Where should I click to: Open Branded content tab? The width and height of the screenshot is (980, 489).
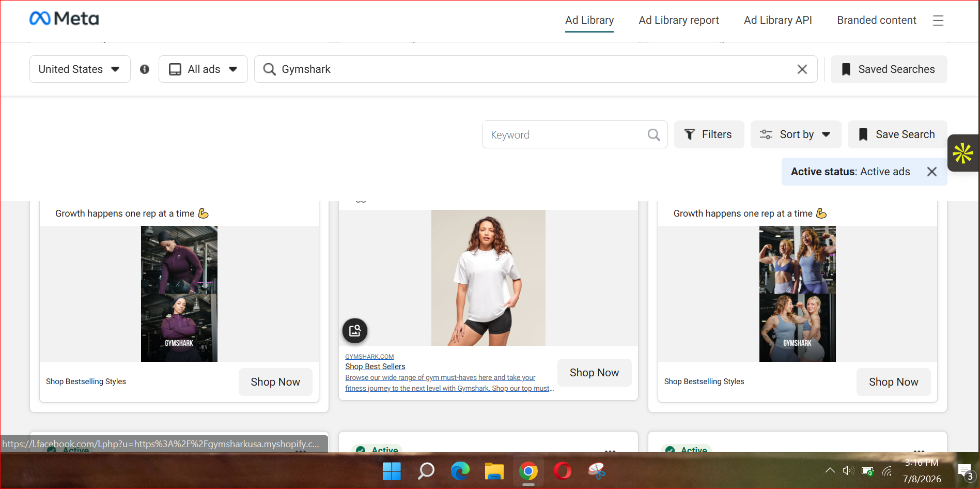[877, 20]
